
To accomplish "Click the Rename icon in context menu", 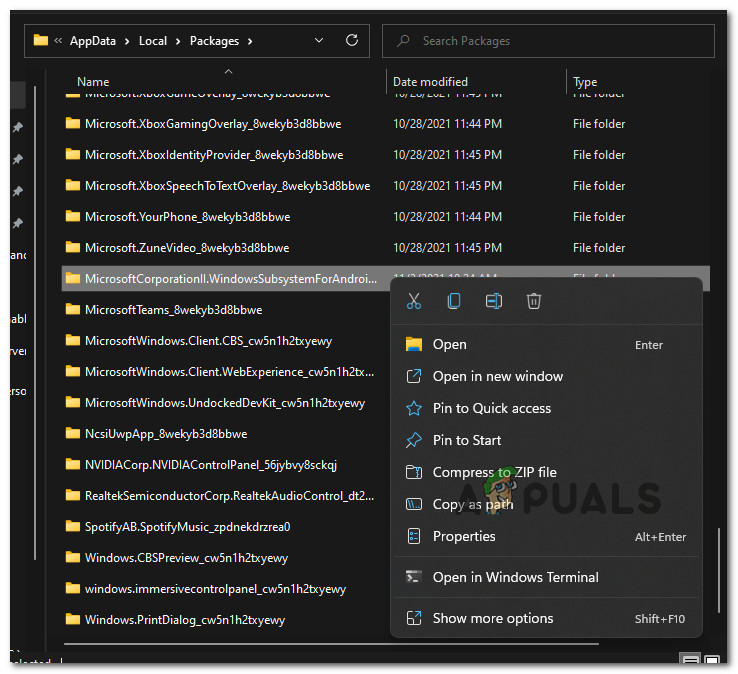I will click(x=494, y=301).
